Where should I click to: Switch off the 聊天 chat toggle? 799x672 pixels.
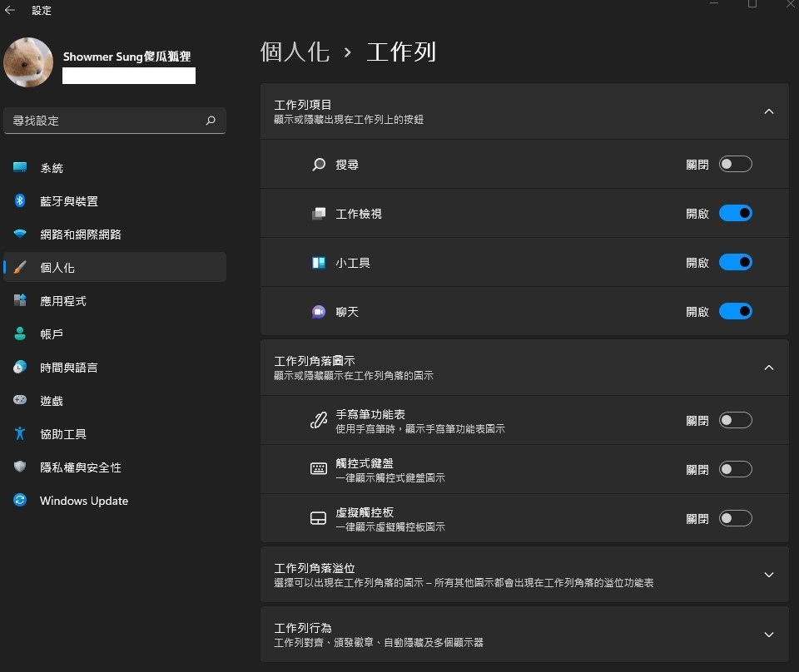(x=735, y=311)
